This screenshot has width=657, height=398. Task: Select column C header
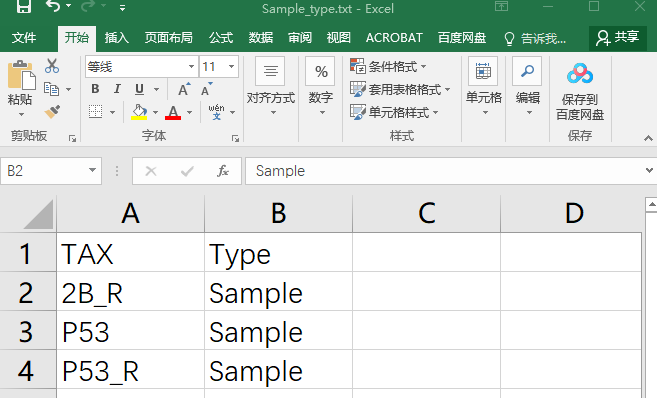427,214
